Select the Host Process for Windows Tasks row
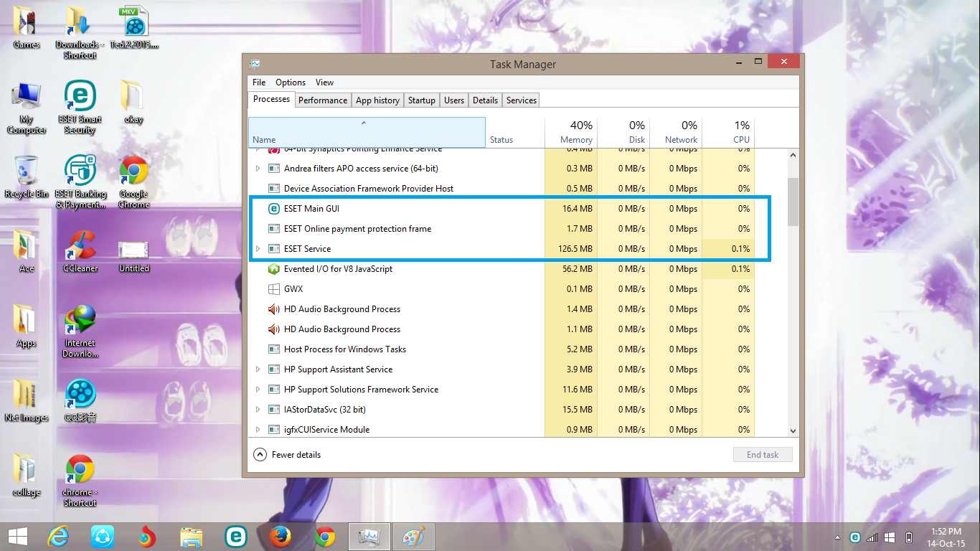Screen dimensions: 980x551 click(501, 349)
